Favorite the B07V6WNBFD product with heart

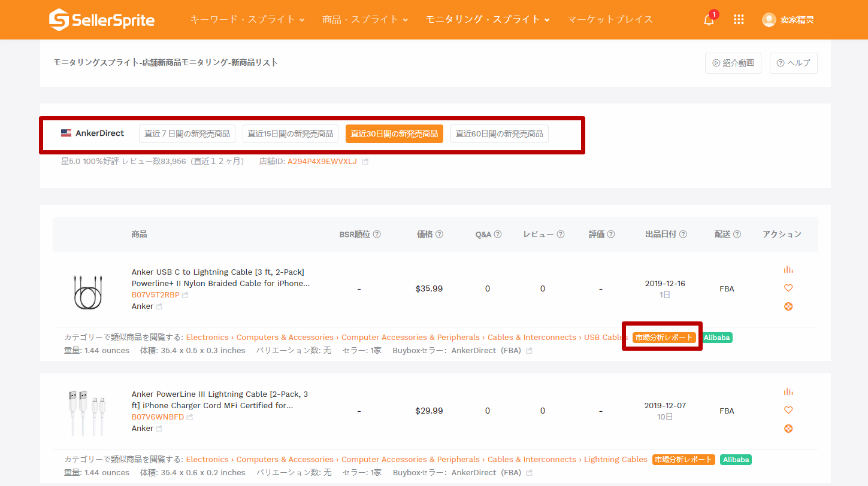(x=788, y=410)
